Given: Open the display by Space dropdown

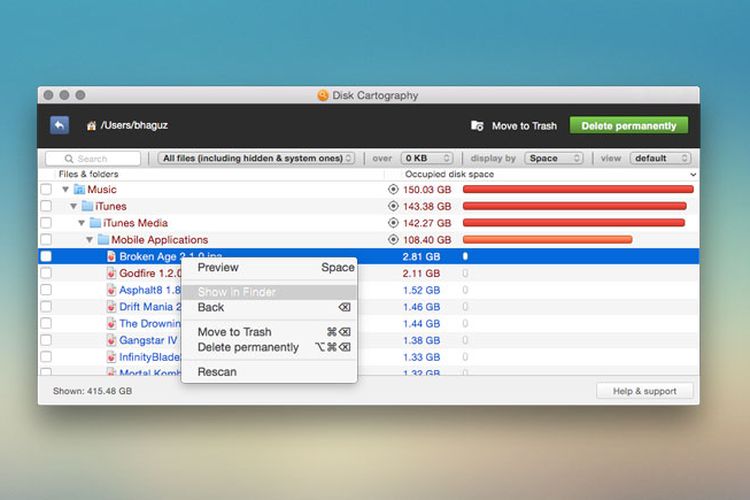Looking at the screenshot, I should coord(554,158).
